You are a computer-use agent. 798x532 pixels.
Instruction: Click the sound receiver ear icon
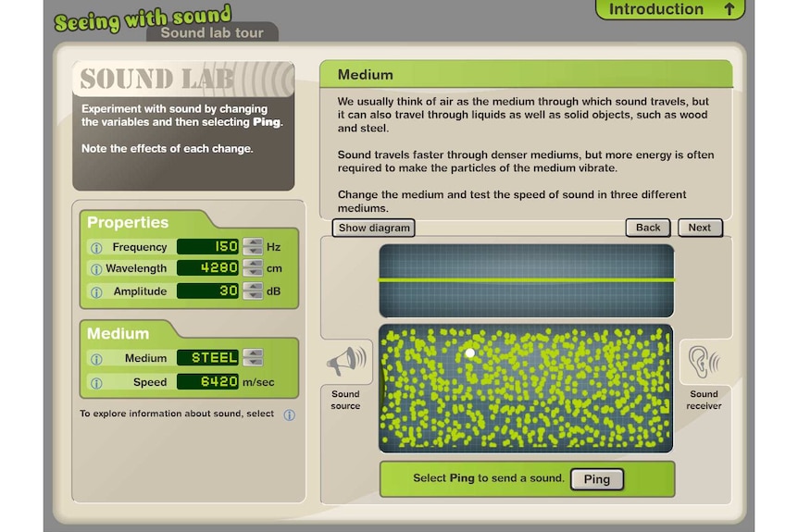tap(704, 362)
